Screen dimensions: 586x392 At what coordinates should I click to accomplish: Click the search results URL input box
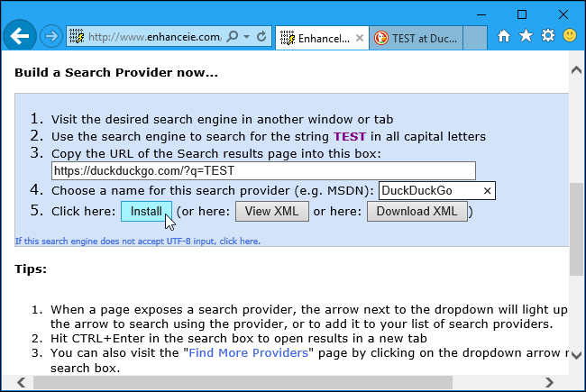(262, 170)
